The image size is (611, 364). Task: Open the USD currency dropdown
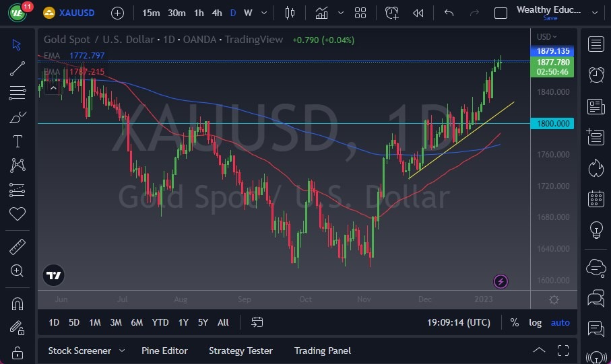(x=547, y=36)
